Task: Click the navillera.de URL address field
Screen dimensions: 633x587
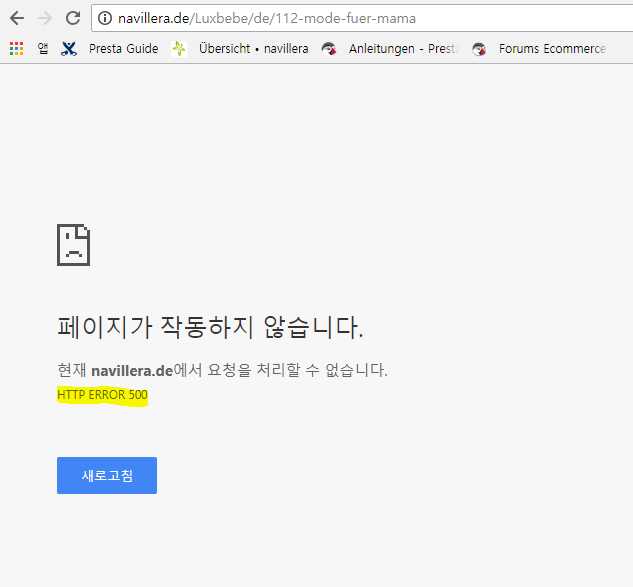Action: pos(362,18)
